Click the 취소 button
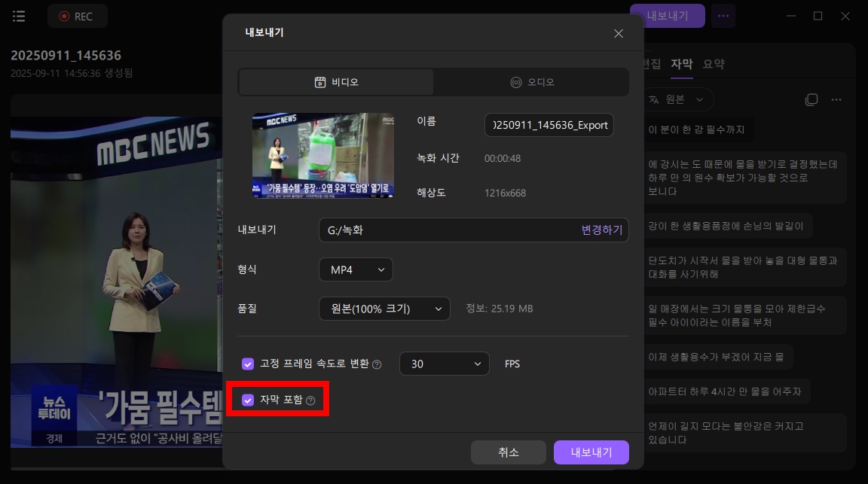The height and width of the screenshot is (484, 868). tap(508, 452)
